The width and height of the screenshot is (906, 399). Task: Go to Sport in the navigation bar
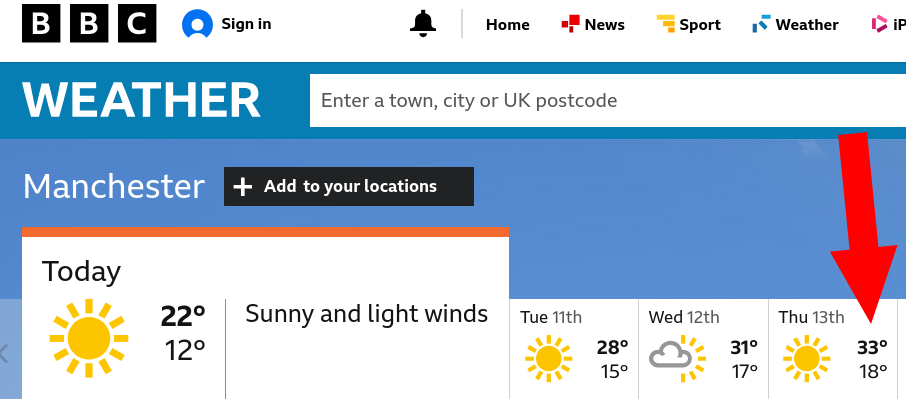pyautogui.click(x=689, y=24)
